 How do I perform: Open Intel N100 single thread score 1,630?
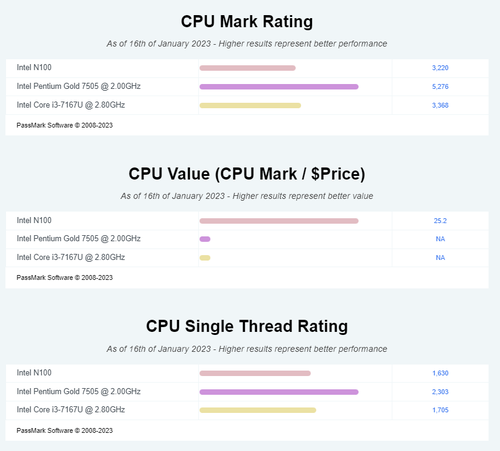coord(440,373)
